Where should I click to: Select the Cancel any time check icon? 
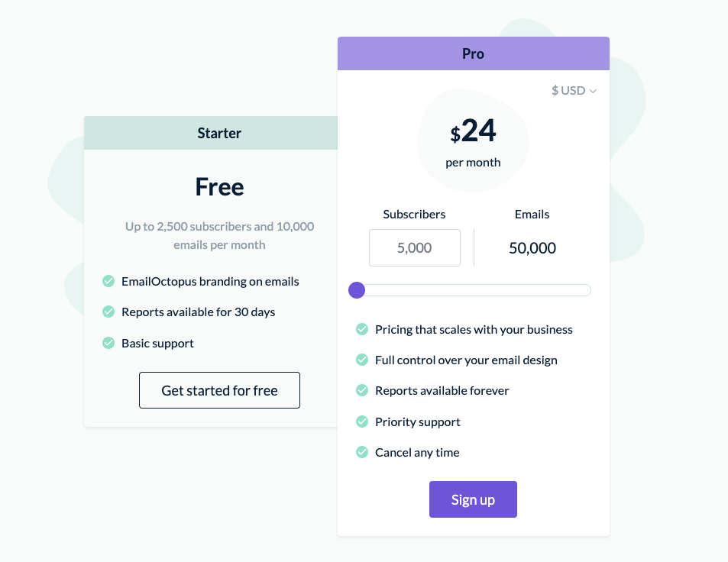[x=361, y=452]
